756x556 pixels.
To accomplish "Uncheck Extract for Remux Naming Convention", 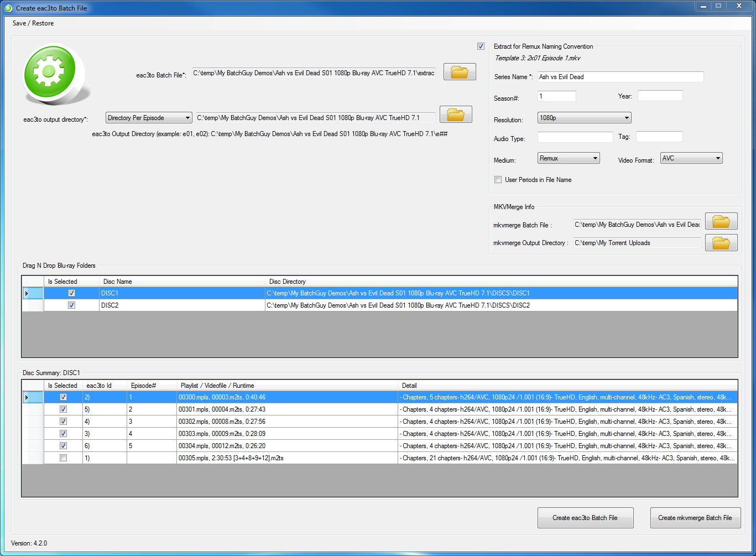I will [x=481, y=46].
